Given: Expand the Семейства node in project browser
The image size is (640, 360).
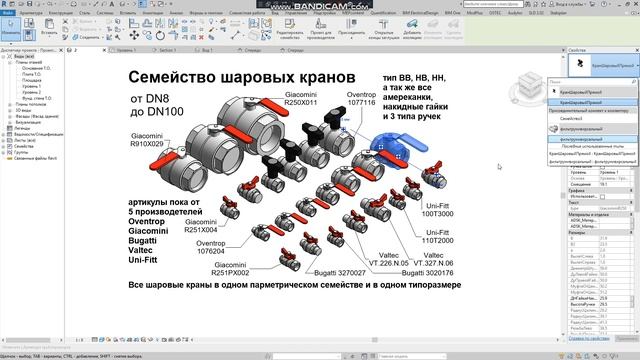Looking at the screenshot, I should (x=3, y=146).
